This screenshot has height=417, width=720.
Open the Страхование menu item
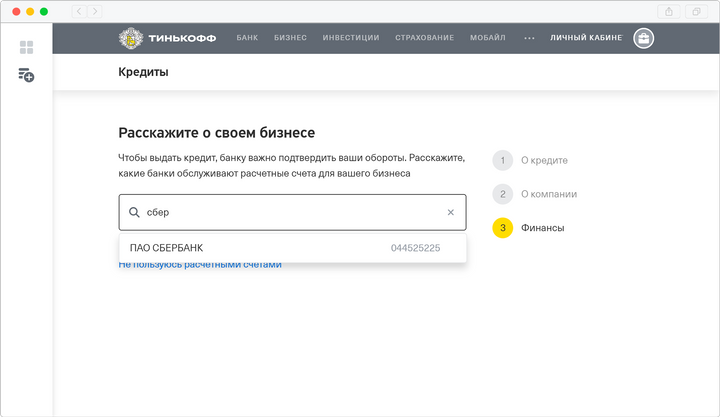(x=424, y=38)
